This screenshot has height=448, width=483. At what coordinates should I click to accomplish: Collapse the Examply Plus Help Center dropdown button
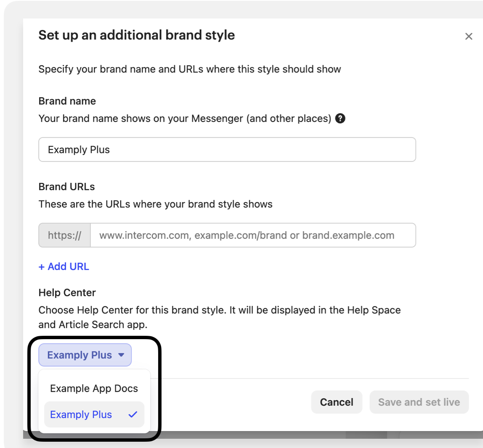click(x=85, y=355)
